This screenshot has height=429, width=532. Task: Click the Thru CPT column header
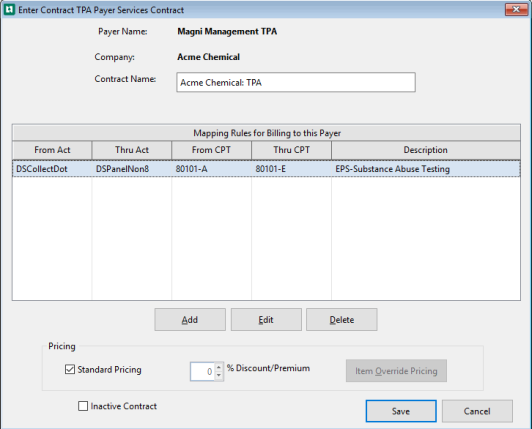[x=291, y=150]
